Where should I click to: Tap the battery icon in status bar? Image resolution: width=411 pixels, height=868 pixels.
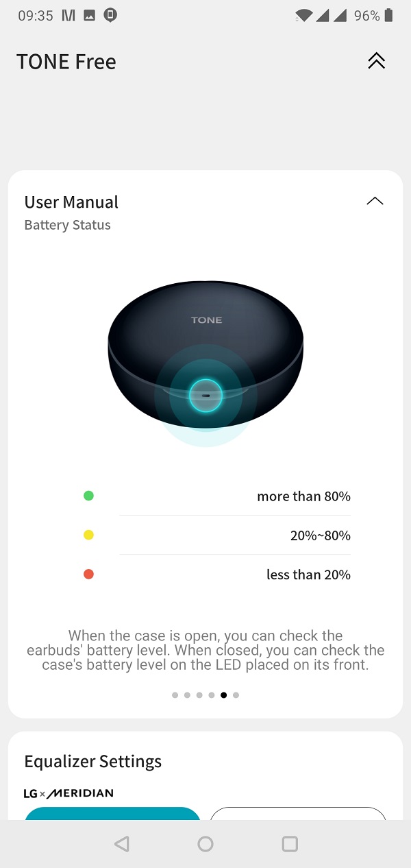pyautogui.click(x=389, y=15)
